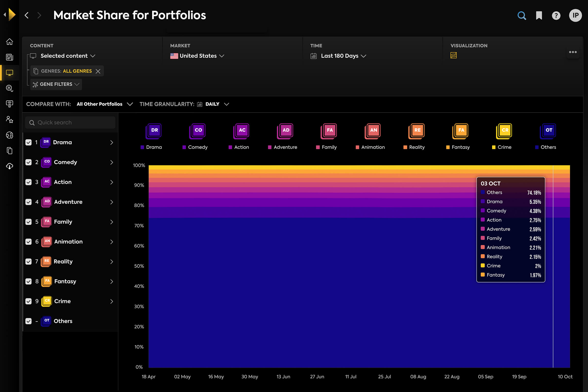Screen dimensions: 588x392
Task: Toggle the Drama legend color swatch
Action: tap(142, 147)
